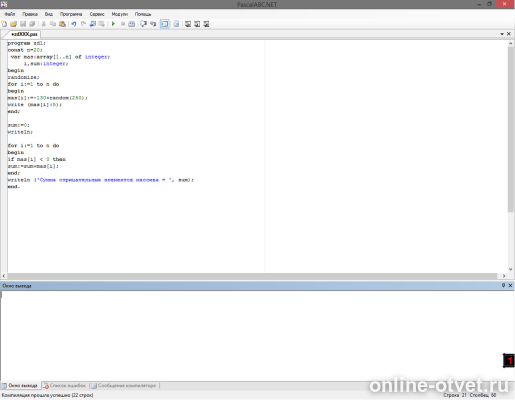Image resolution: width=515 pixels, height=400 pixels.
Task: Open the Программа menu
Action: coord(71,14)
